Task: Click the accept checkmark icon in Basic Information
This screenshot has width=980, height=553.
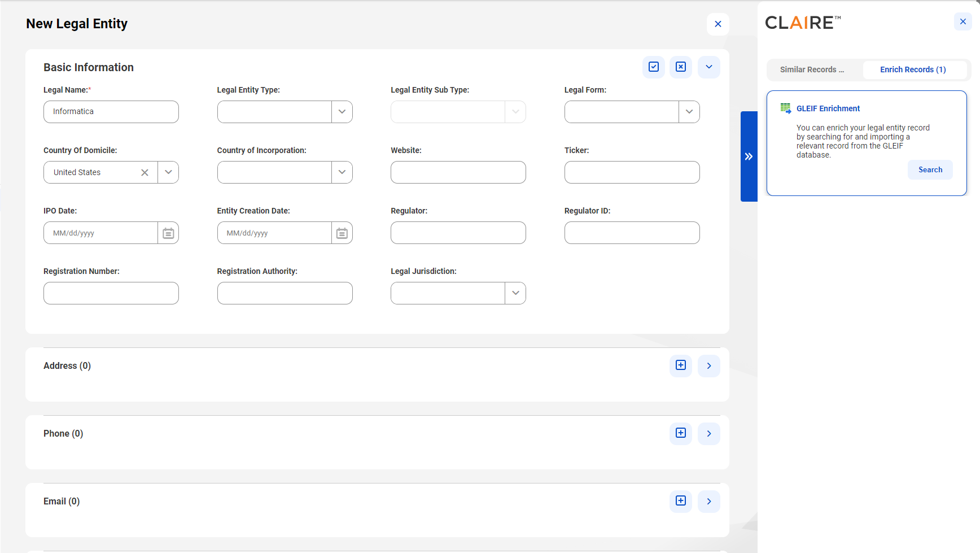Action: 654,67
